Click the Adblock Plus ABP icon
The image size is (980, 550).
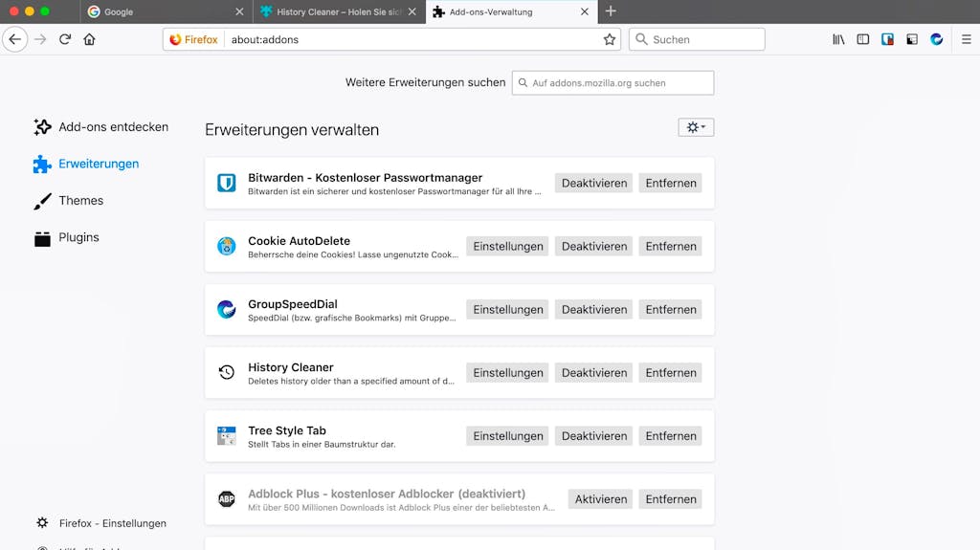(226, 498)
